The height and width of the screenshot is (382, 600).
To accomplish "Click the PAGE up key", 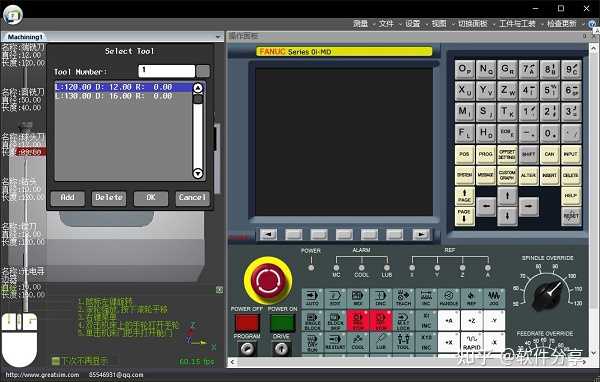I will click(x=465, y=196).
